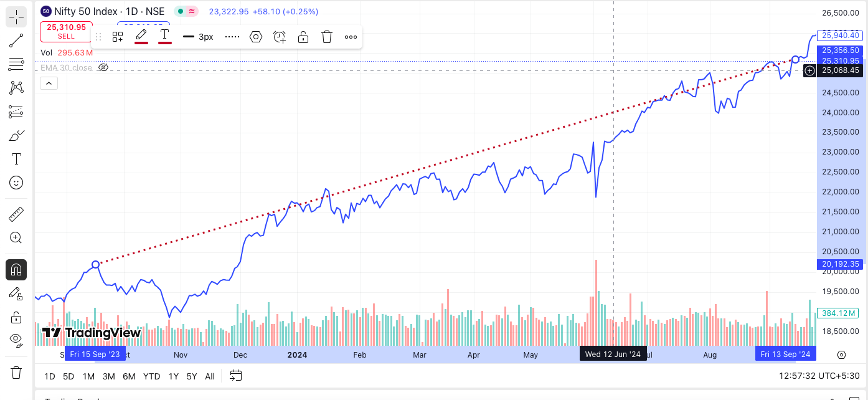
Task: Open the Go to date calendar
Action: (235, 376)
